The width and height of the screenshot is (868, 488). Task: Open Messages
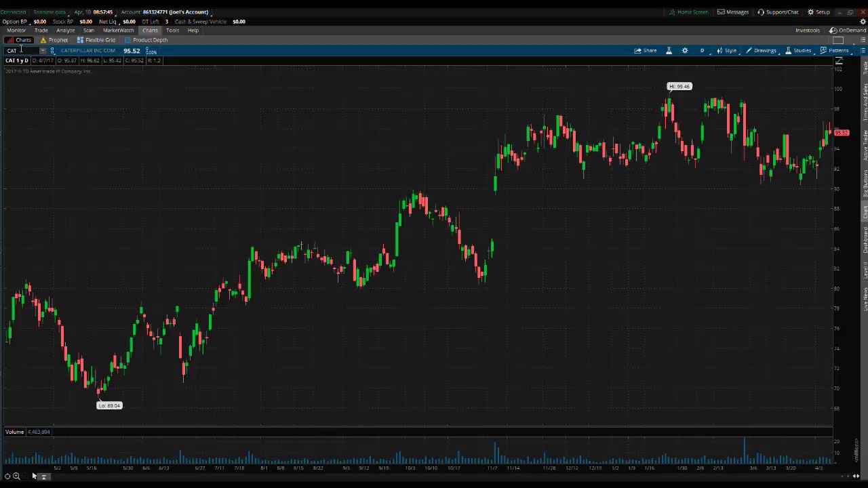coord(733,12)
